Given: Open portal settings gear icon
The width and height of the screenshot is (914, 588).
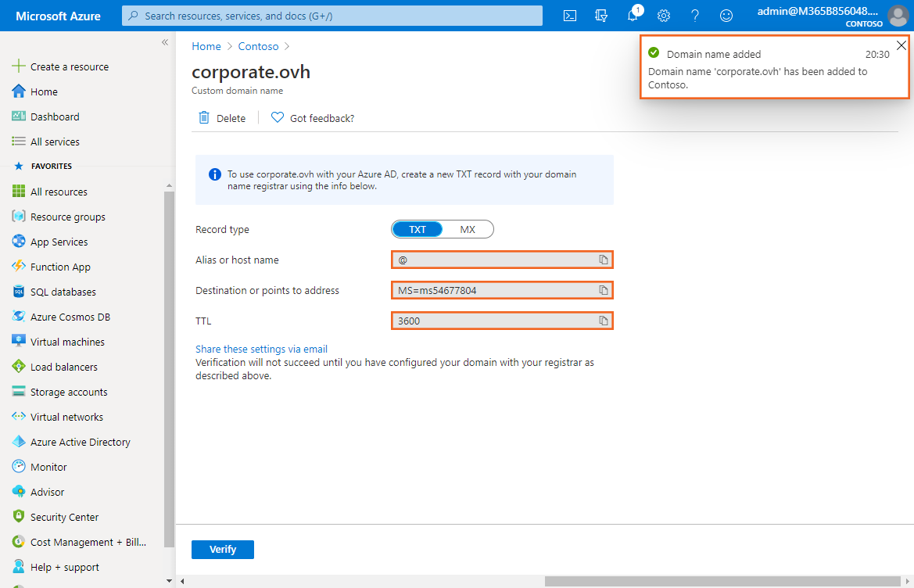Looking at the screenshot, I should click(664, 16).
